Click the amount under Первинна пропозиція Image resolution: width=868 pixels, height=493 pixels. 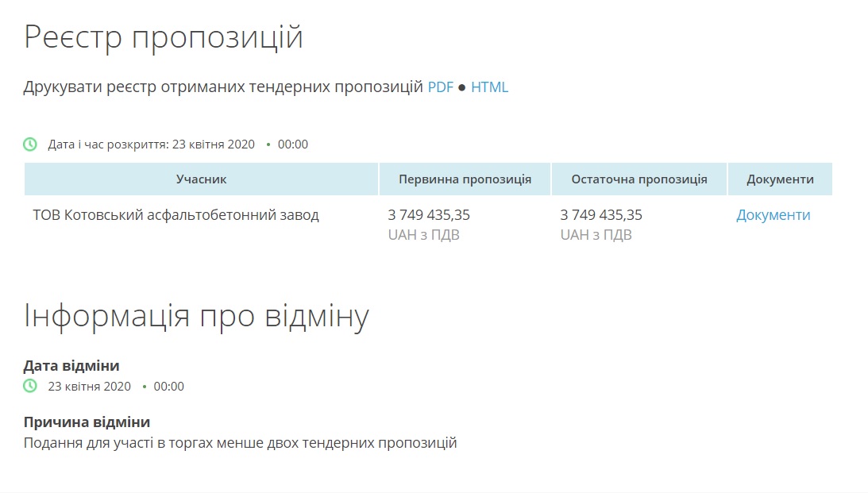(429, 215)
